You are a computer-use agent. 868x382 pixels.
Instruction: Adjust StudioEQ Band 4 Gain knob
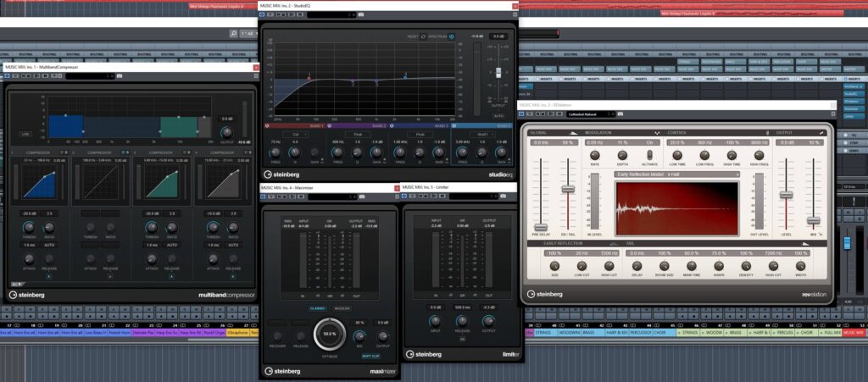click(x=502, y=152)
